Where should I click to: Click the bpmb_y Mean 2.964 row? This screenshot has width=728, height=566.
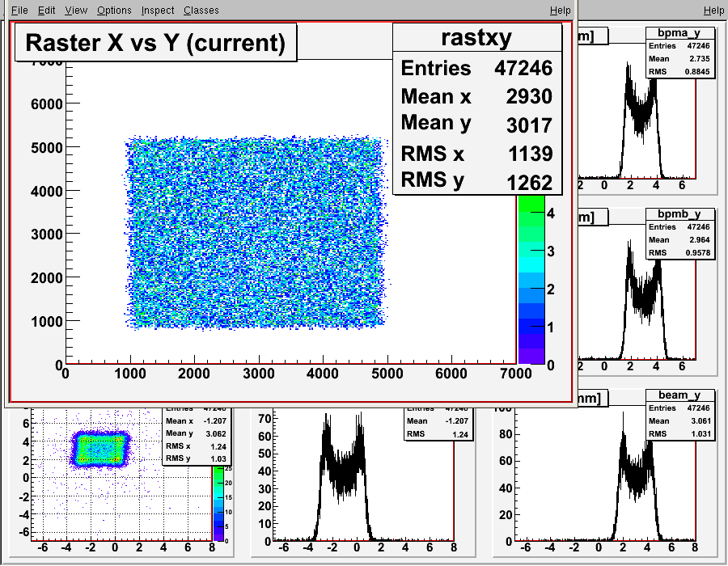[679, 239]
